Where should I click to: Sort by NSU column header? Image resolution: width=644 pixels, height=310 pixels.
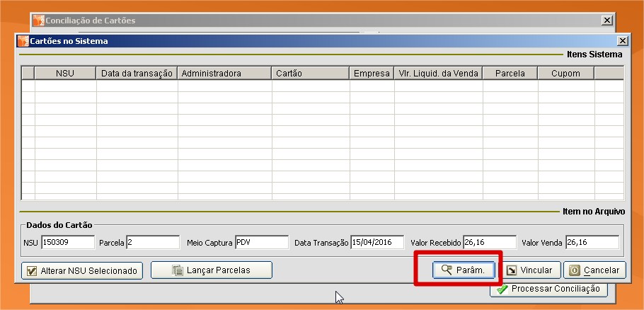(65, 74)
